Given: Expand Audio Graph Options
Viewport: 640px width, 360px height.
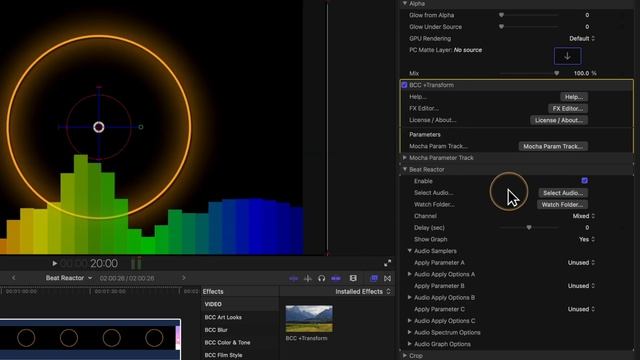Looking at the screenshot, I should click(x=410, y=344).
